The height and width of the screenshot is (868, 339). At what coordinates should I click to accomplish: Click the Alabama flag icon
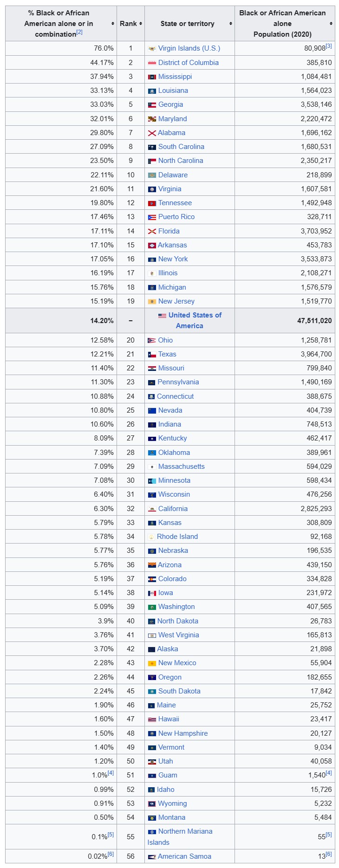152,133
